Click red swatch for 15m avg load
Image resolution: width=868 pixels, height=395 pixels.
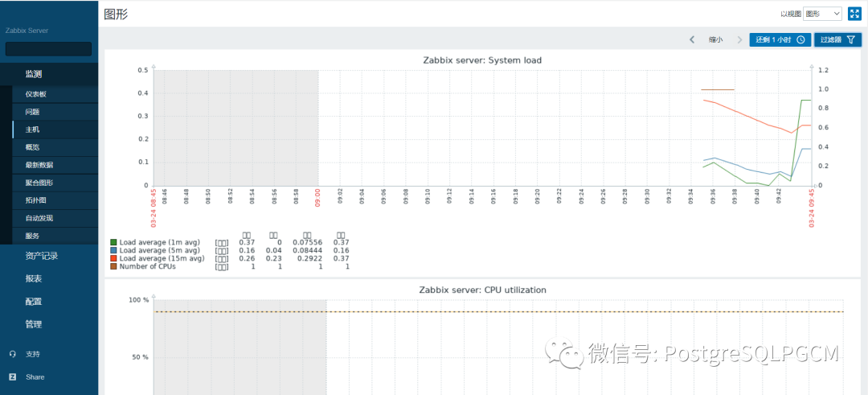[113, 258]
